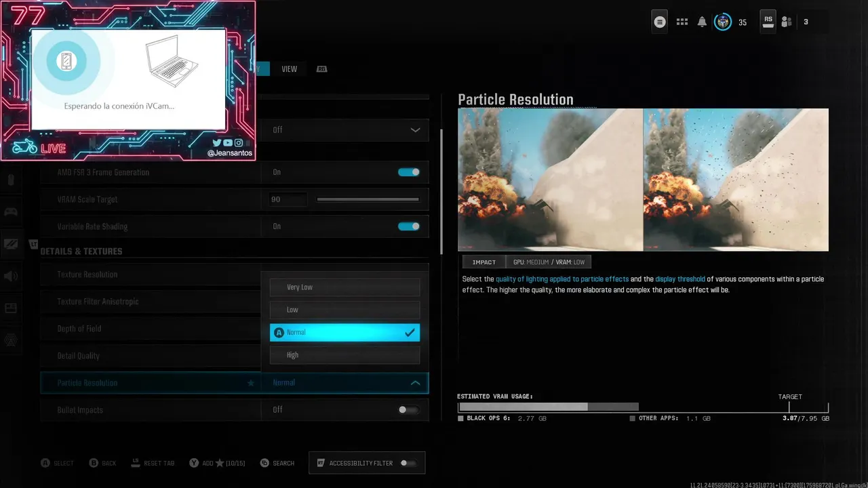Open the apps grid icon

[x=682, y=22]
